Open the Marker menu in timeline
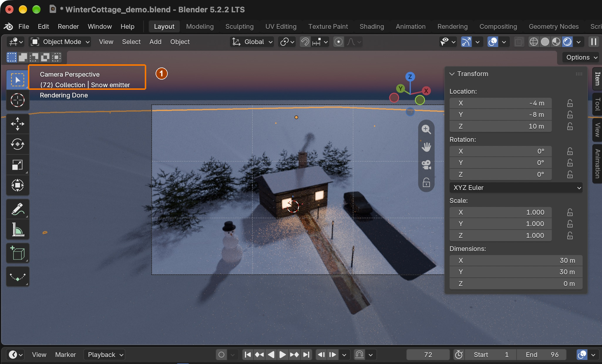 click(x=65, y=355)
